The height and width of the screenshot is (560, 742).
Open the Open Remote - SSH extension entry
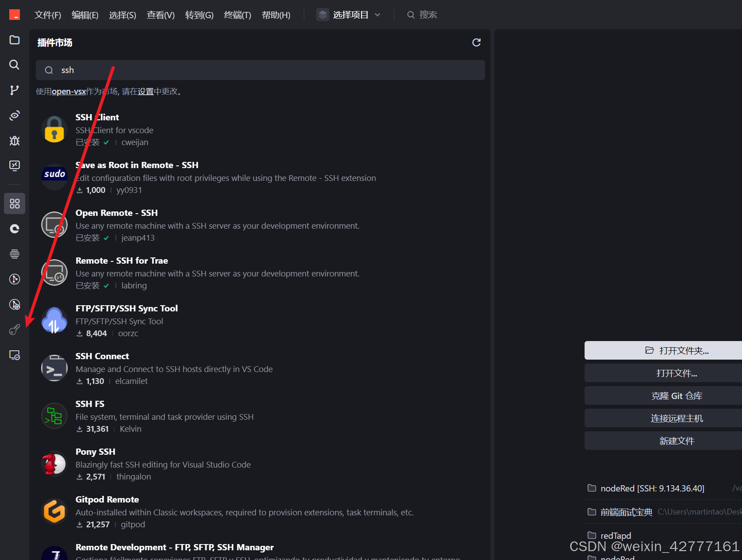[260, 225]
